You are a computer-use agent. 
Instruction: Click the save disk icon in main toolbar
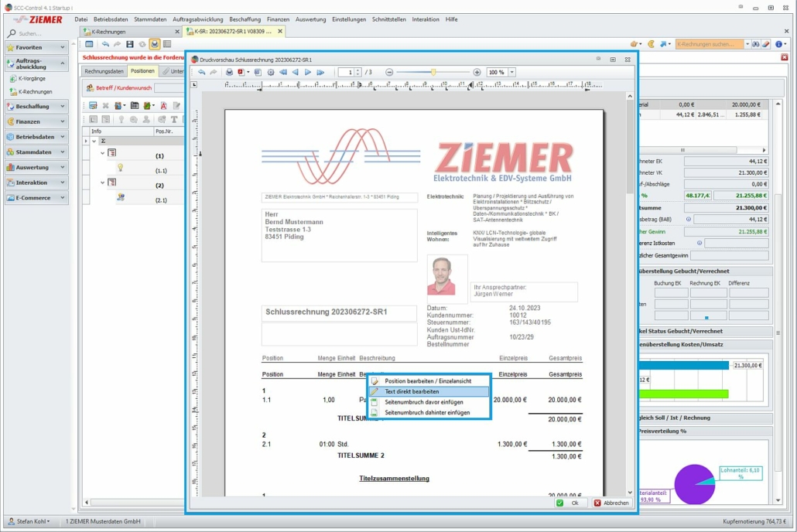point(130,44)
